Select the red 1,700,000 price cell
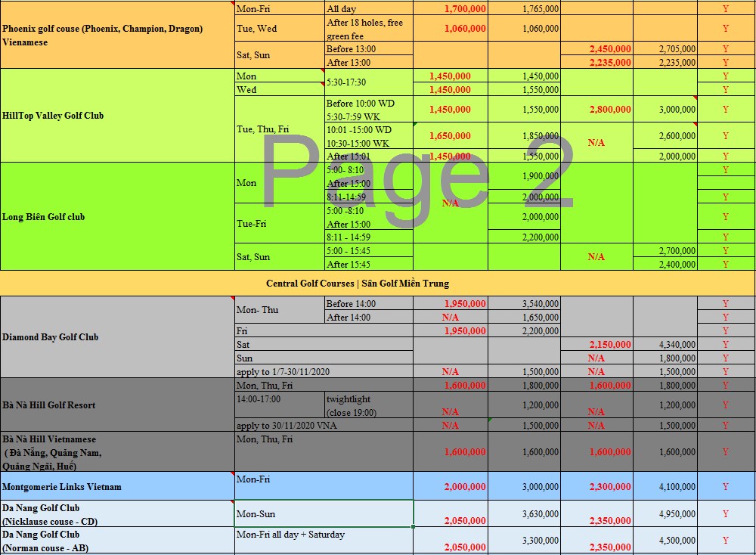 pyautogui.click(x=451, y=8)
